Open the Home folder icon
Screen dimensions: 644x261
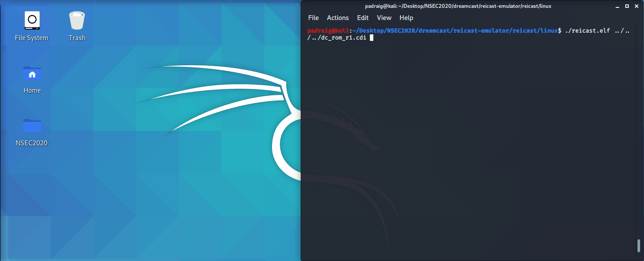tap(32, 74)
